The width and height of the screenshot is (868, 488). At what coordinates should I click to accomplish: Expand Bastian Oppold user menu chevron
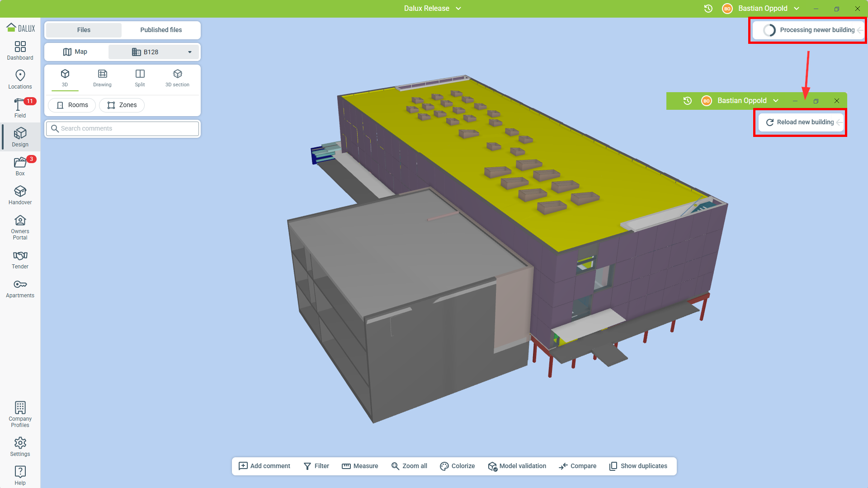[x=797, y=9]
